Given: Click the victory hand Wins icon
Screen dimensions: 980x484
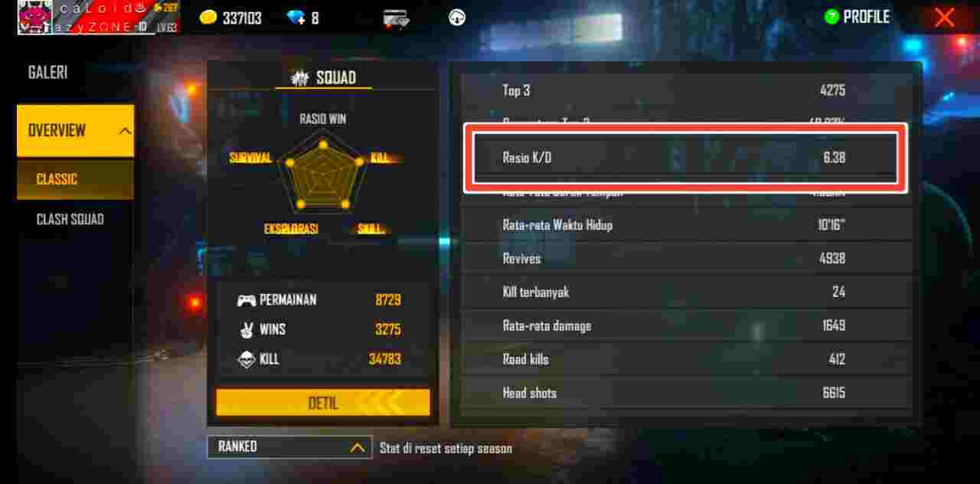Looking at the screenshot, I should [246, 329].
